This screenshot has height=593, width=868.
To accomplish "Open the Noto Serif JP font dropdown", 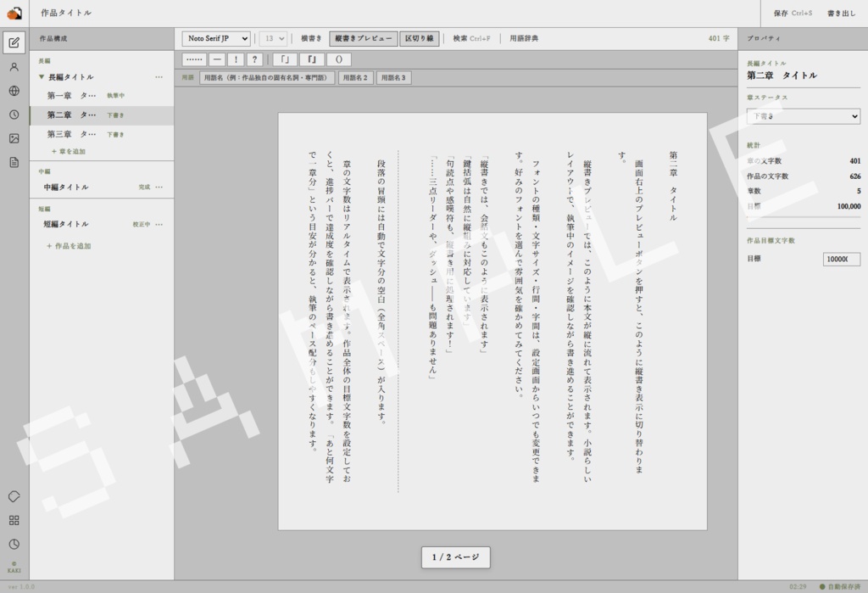I will [x=216, y=38].
